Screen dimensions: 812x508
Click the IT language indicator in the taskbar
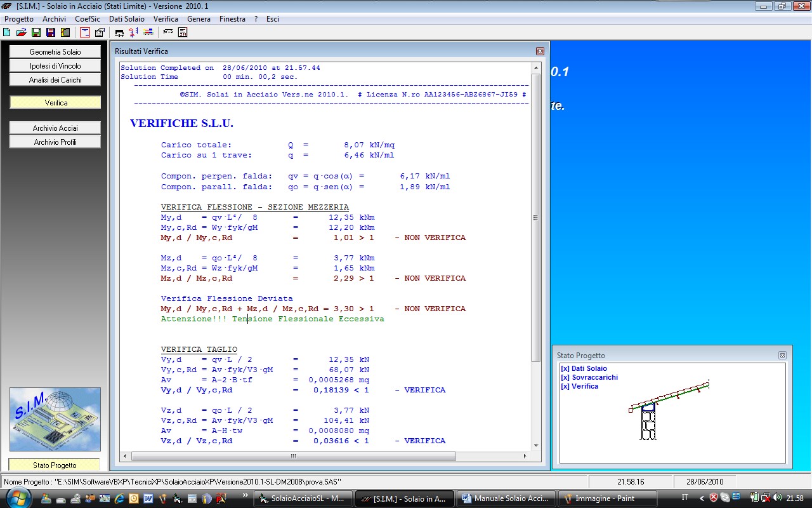coord(685,497)
